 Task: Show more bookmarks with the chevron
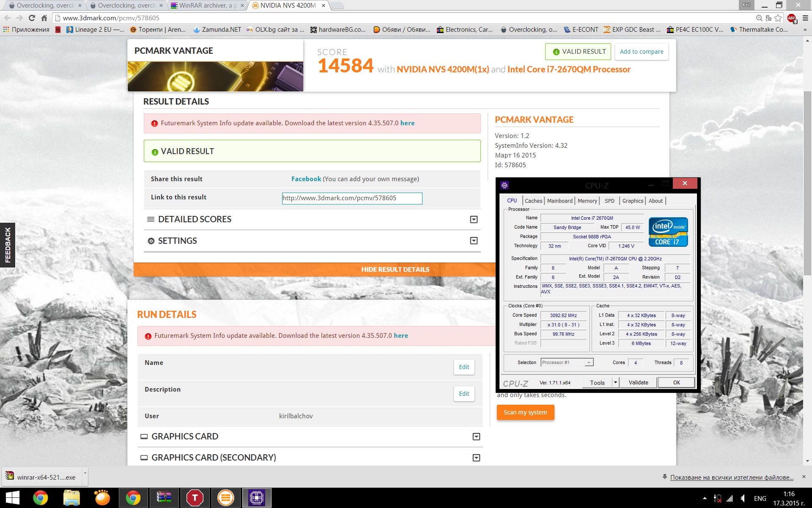[805, 30]
